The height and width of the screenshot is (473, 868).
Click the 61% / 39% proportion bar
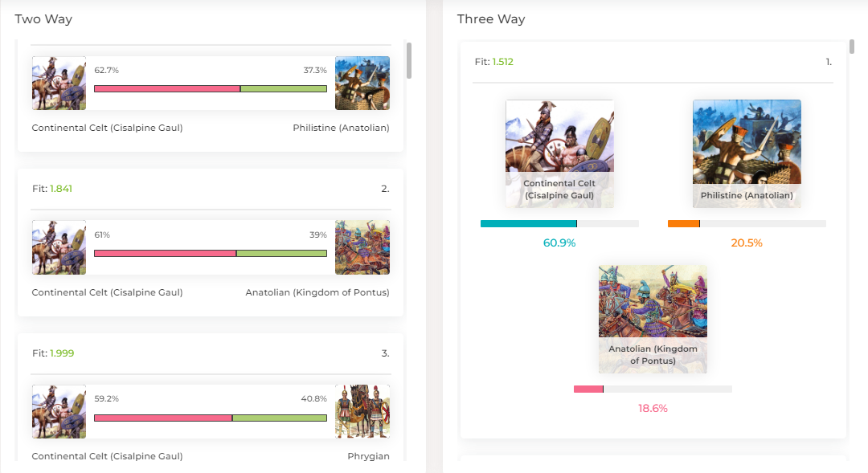pyautogui.click(x=211, y=254)
